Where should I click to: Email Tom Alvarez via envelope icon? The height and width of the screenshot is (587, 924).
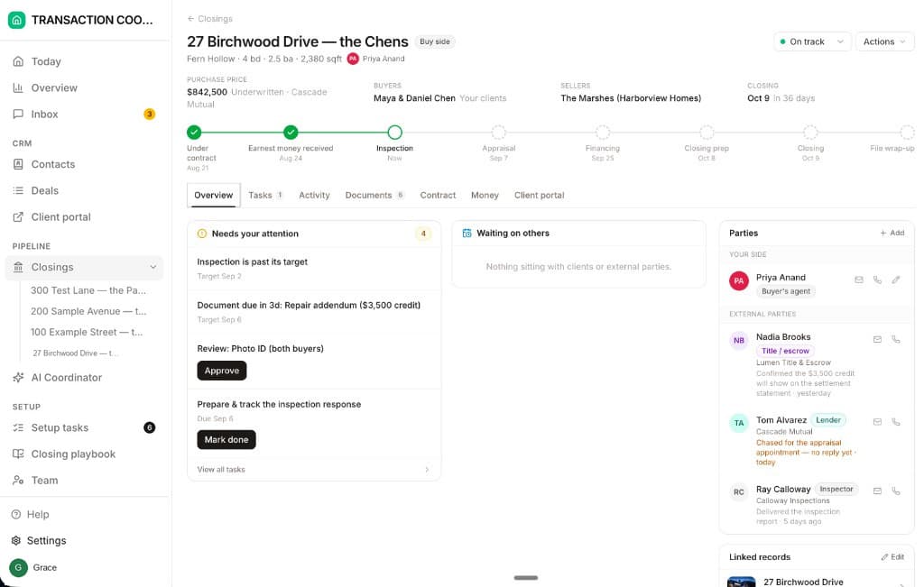[x=877, y=422]
